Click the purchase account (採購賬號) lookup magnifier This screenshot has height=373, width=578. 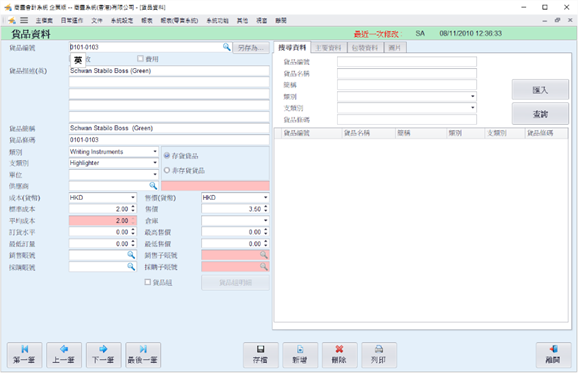coord(131,266)
